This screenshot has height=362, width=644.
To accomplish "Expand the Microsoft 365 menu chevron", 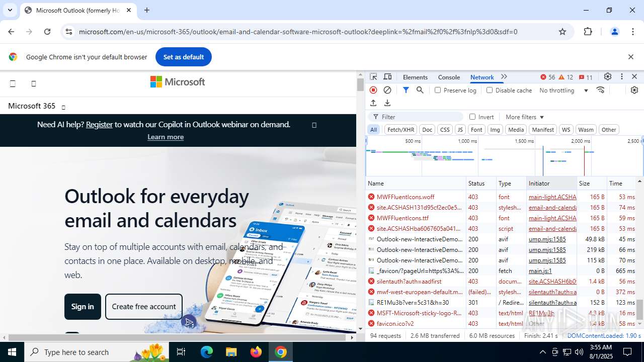I will click(x=63, y=107).
